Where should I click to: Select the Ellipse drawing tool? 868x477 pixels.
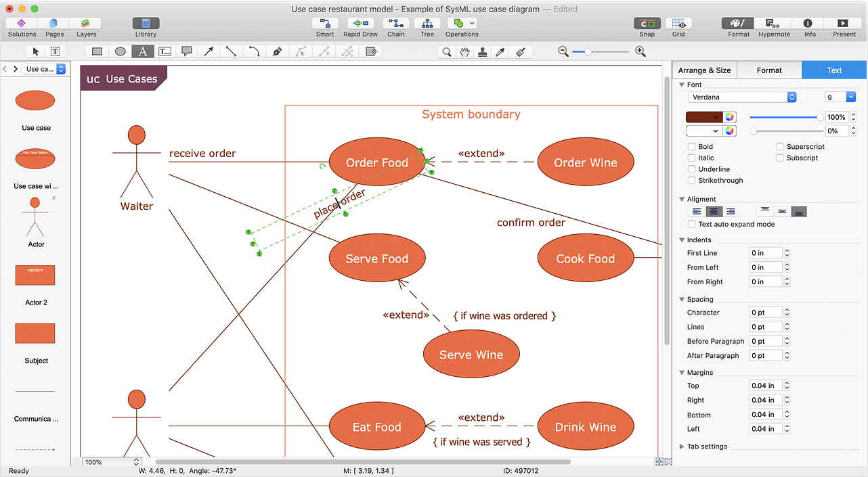click(119, 51)
